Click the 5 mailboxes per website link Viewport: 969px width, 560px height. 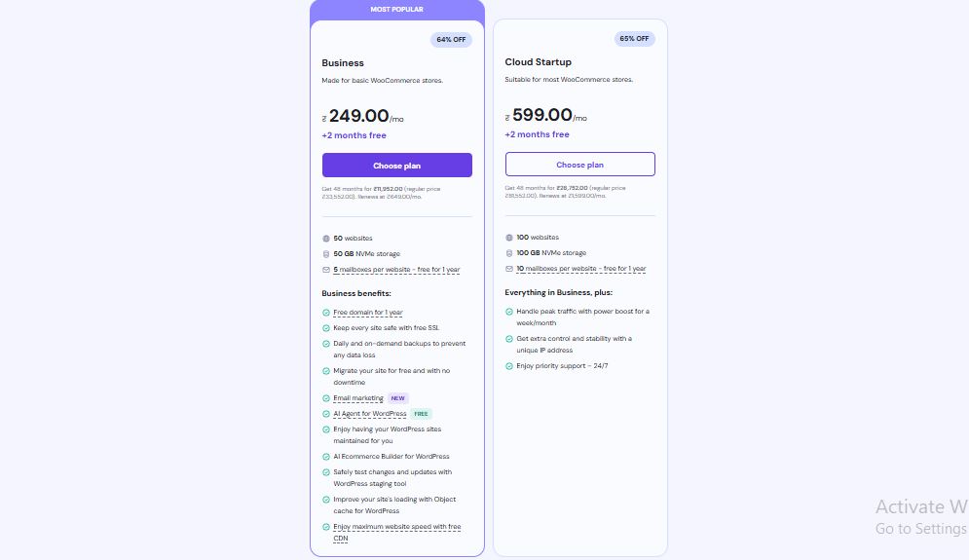pyautogui.click(x=396, y=269)
